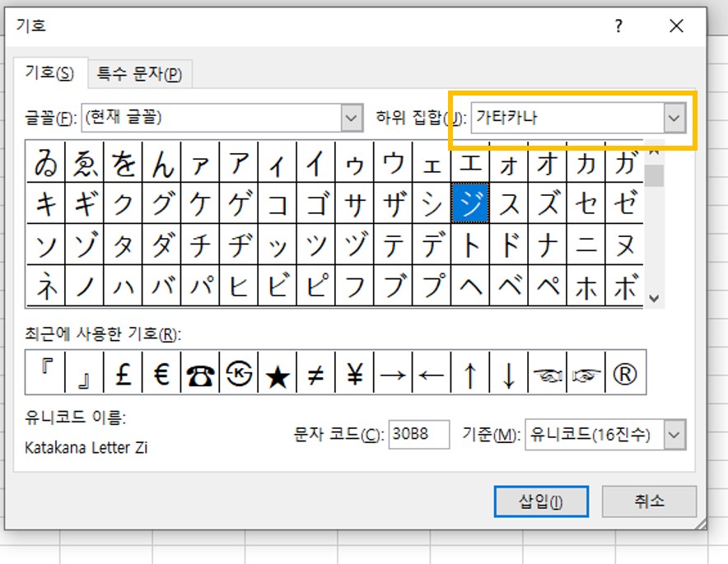The image size is (728, 564).
Task: Pick the katakana ソ character
Action: coord(46,245)
